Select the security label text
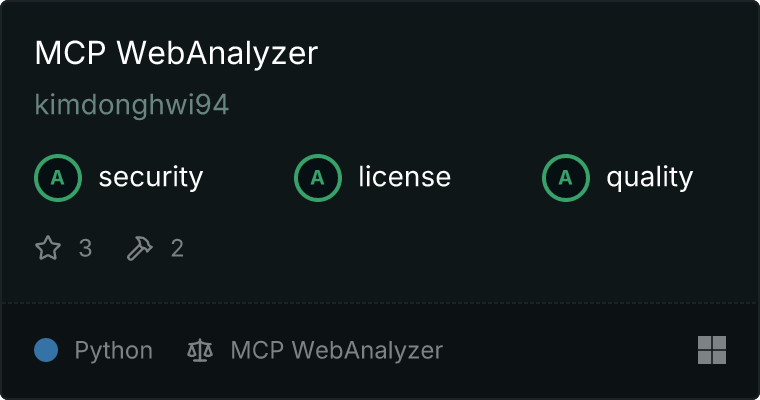760x400 pixels. [151, 177]
